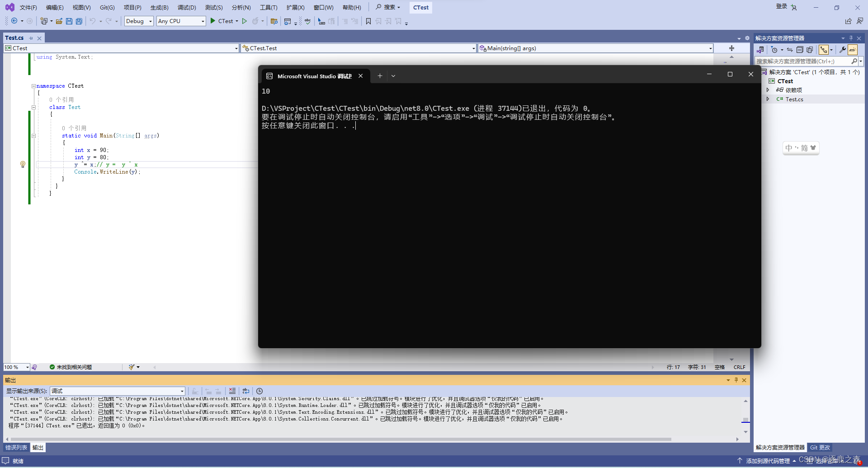
Task: Toggle auto-hide pin on output panel
Action: click(736, 380)
